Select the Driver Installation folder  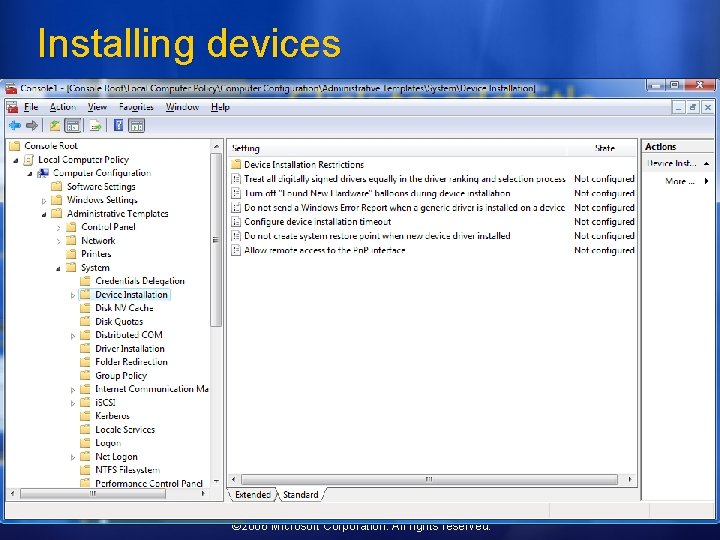(129, 349)
